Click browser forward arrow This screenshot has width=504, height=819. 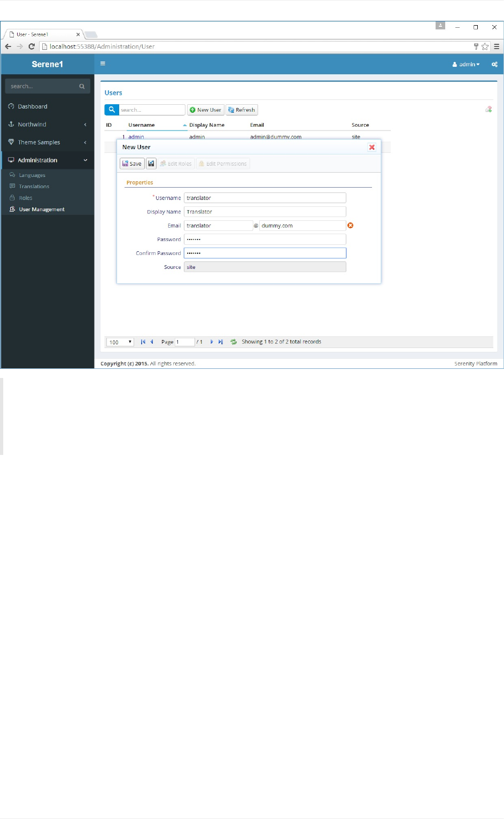tap(20, 47)
